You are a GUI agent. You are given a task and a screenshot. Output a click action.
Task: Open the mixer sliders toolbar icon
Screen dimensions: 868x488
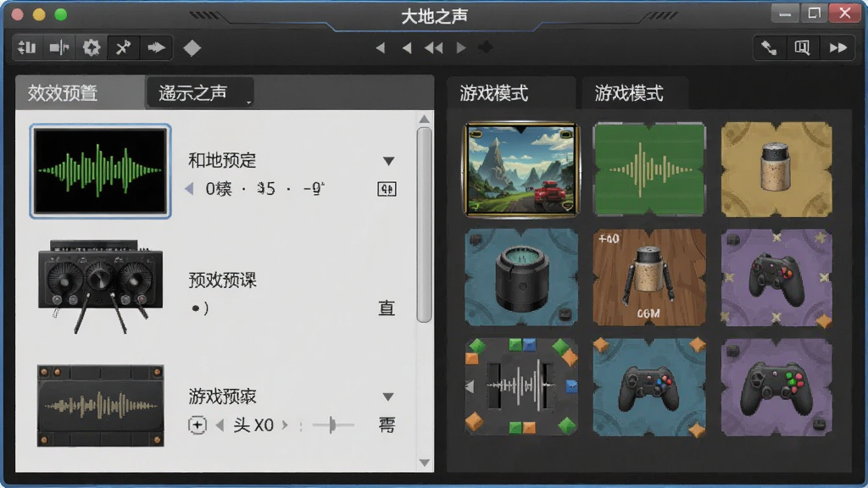(x=27, y=48)
